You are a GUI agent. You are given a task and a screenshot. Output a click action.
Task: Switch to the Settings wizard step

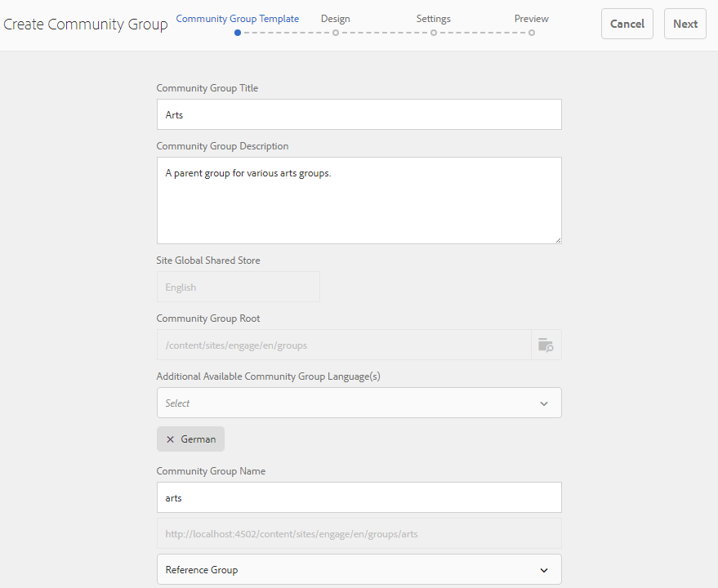click(x=433, y=19)
